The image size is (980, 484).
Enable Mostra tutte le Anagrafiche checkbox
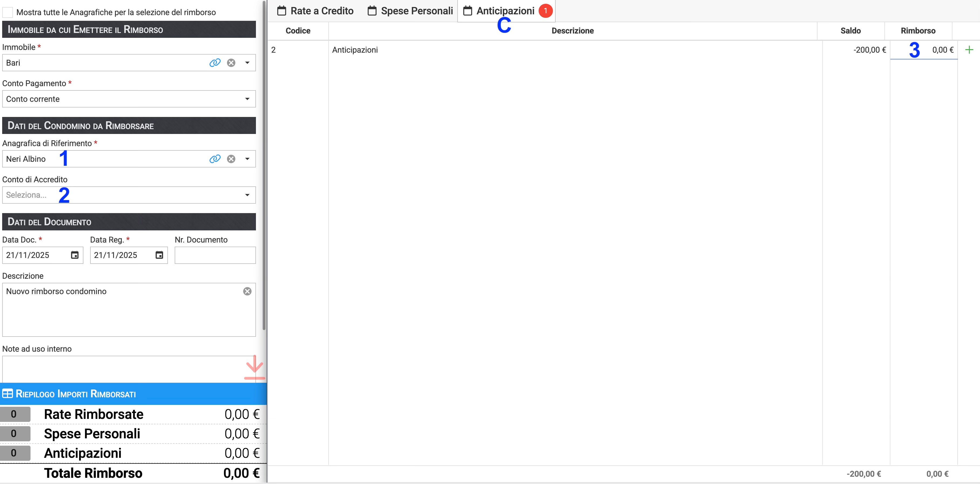8,12
